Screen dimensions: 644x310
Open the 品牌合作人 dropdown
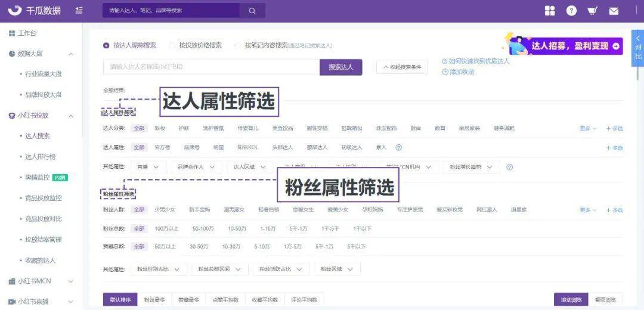[196, 167]
